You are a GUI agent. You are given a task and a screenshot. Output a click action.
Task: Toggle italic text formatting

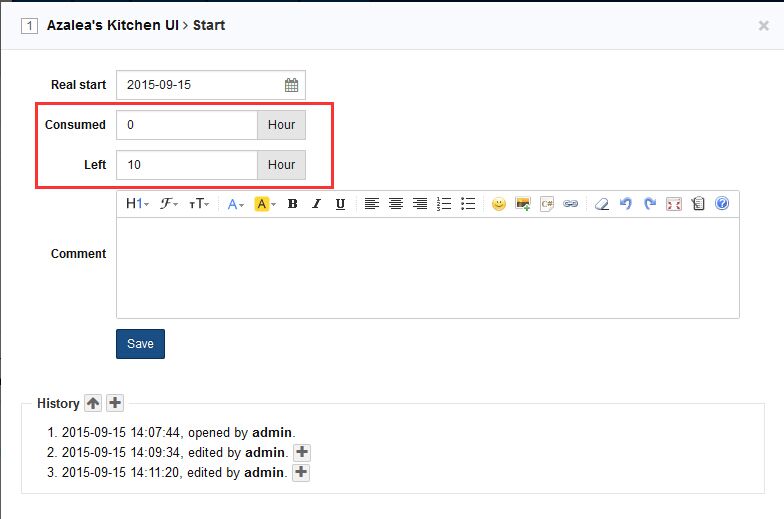point(316,204)
